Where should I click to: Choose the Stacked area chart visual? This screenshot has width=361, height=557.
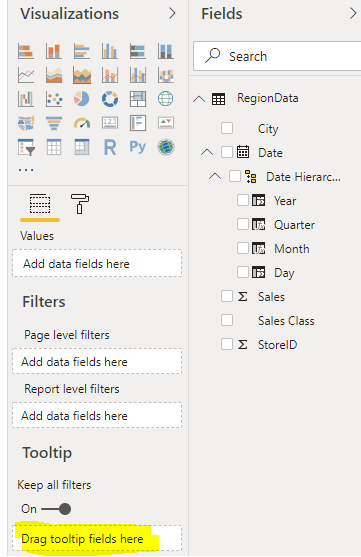[x=82, y=75]
